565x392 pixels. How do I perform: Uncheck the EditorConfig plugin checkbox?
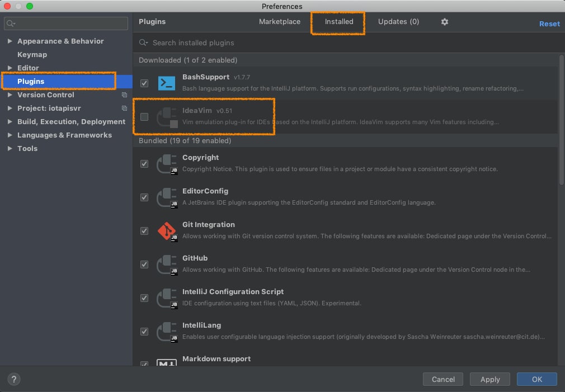144,197
